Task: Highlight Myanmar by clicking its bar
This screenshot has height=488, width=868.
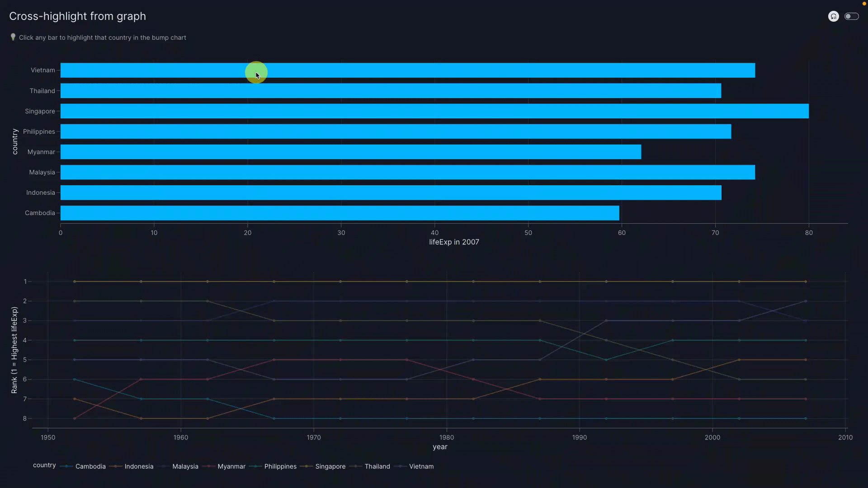Action: pos(350,152)
